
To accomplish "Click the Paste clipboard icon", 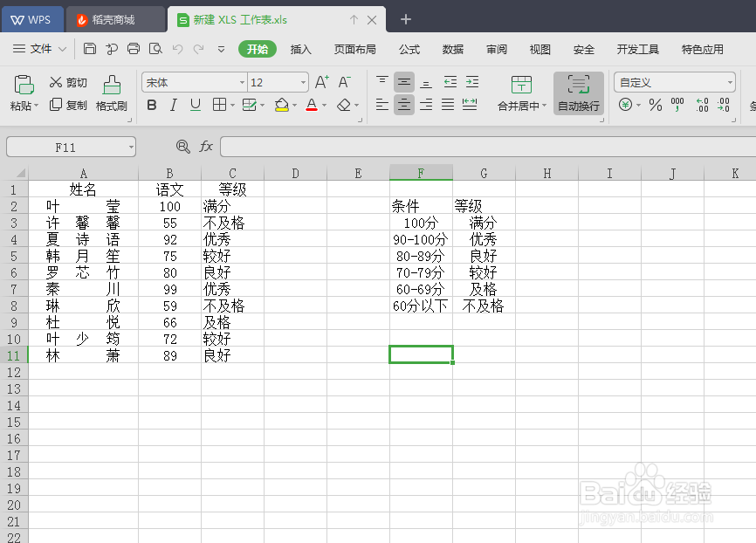I will tap(24, 86).
